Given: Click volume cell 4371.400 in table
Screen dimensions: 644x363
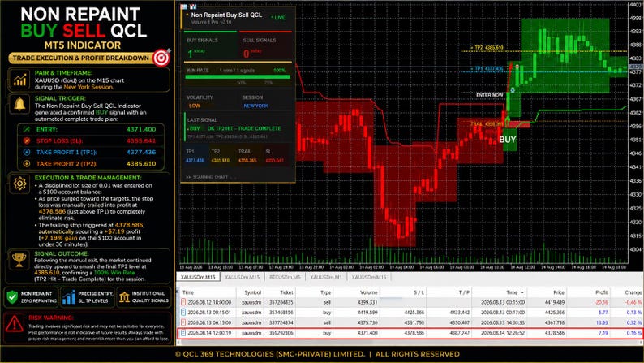Looking at the screenshot, I should (367, 333).
